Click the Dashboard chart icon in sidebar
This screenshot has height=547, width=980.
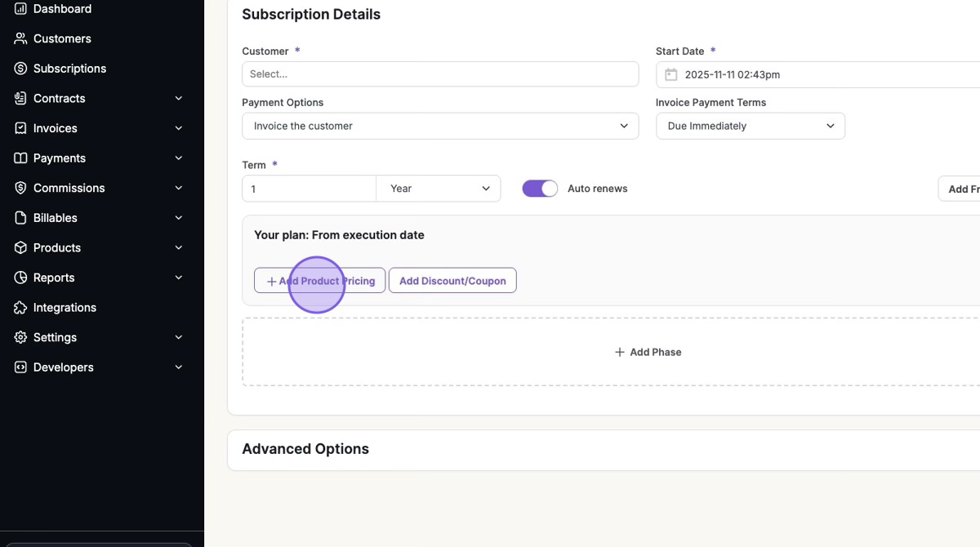click(x=20, y=9)
